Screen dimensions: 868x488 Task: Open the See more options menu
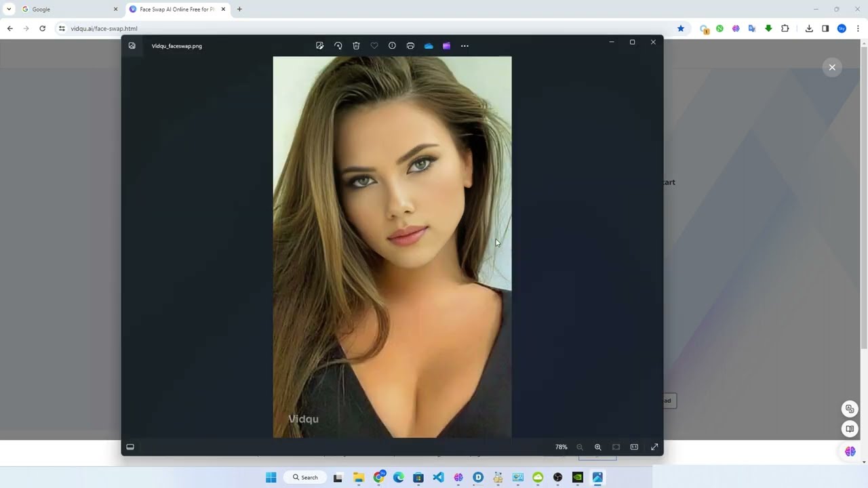(465, 45)
